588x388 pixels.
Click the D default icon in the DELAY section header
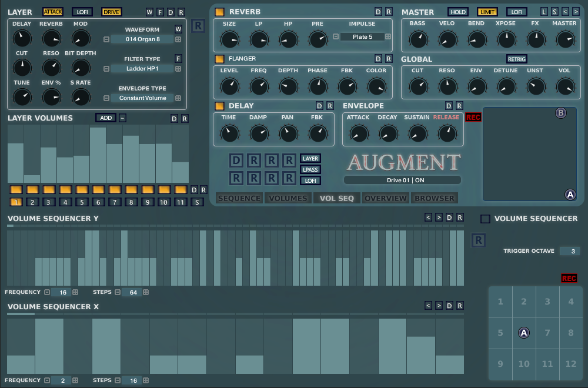coord(320,105)
